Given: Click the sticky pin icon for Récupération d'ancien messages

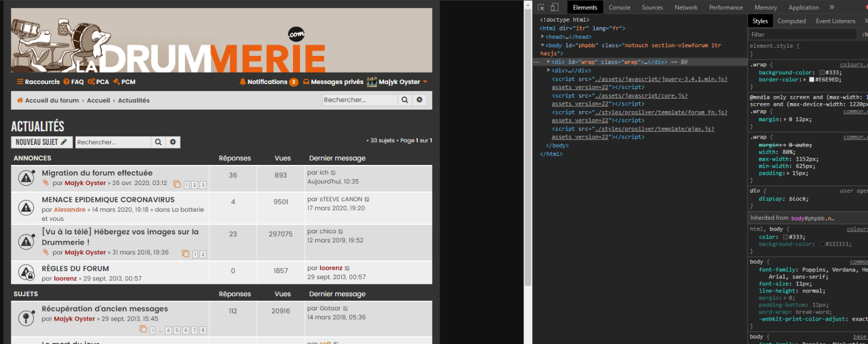Looking at the screenshot, I should [26, 318].
